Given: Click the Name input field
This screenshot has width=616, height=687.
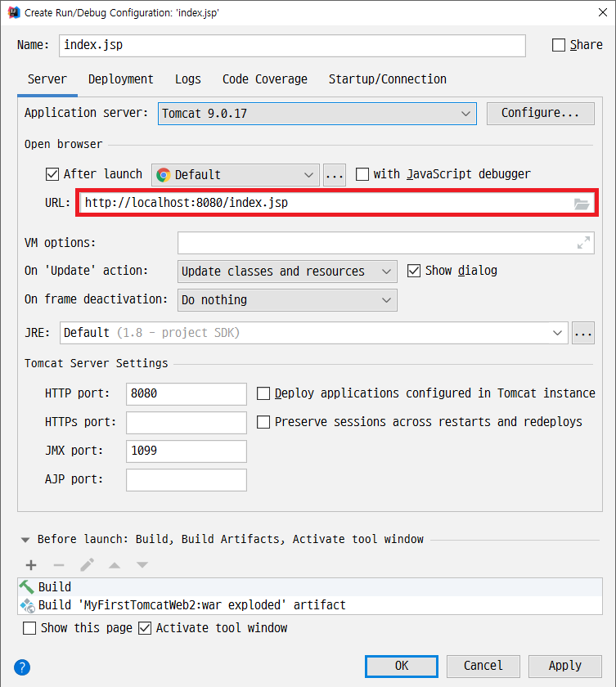Looking at the screenshot, I should click(x=292, y=46).
